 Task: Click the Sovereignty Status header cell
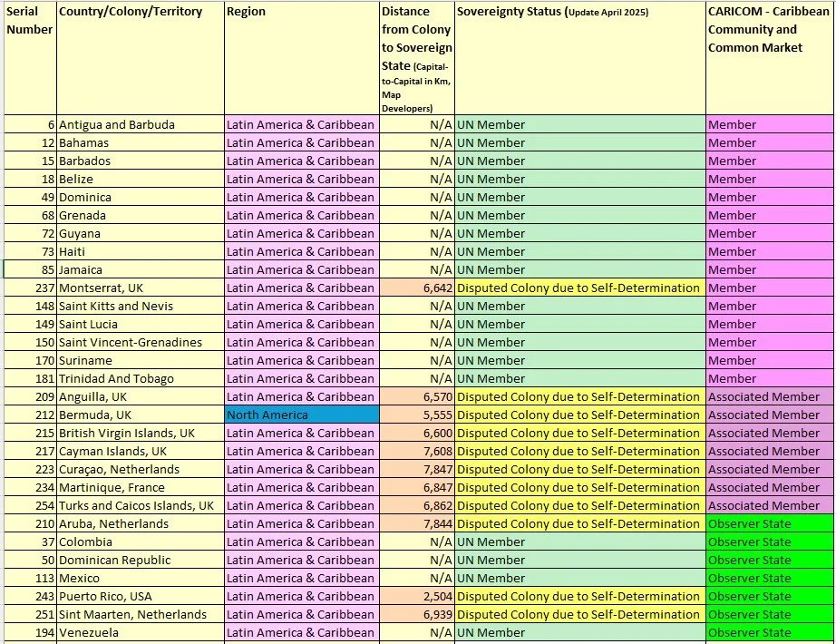pyautogui.click(x=580, y=58)
